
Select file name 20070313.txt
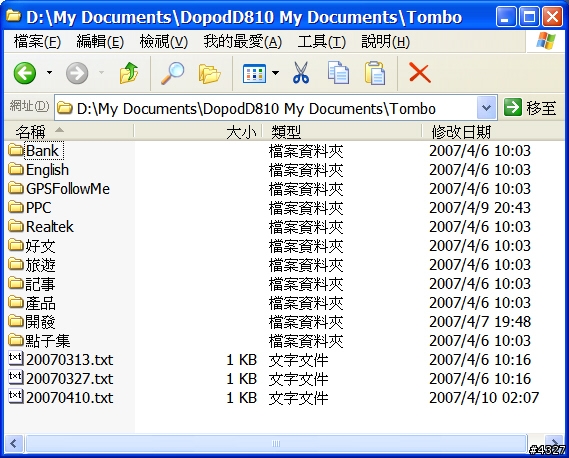point(70,360)
